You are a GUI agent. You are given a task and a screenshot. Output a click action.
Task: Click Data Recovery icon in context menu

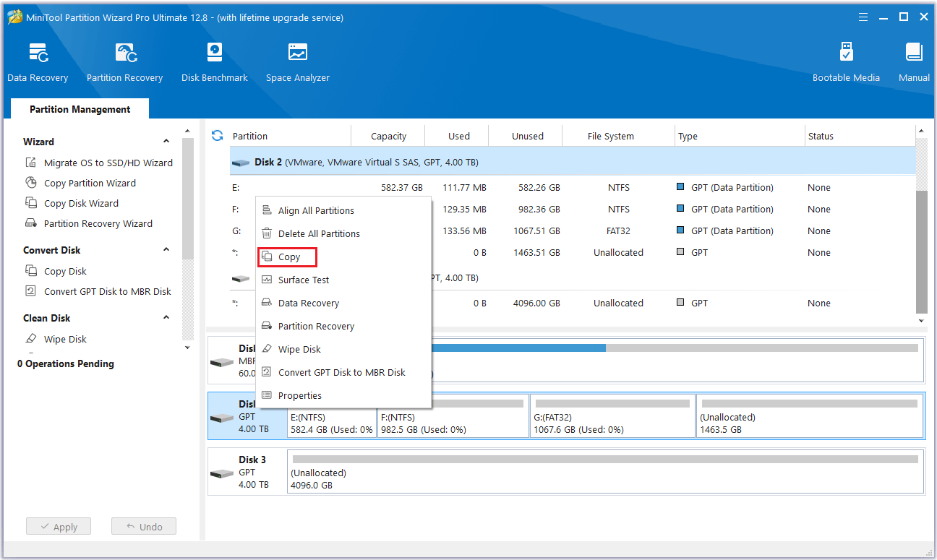(267, 303)
